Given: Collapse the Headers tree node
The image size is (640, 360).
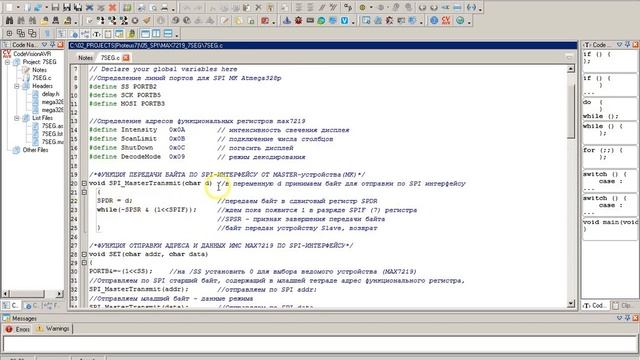Looking at the screenshot, I should pyautogui.click(x=17, y=86).
